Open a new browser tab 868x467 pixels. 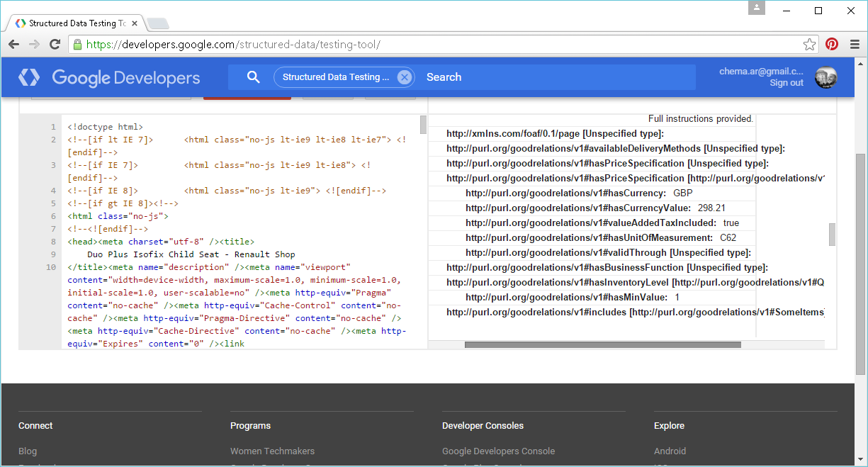pyautogui.click(x=158, y=24)
